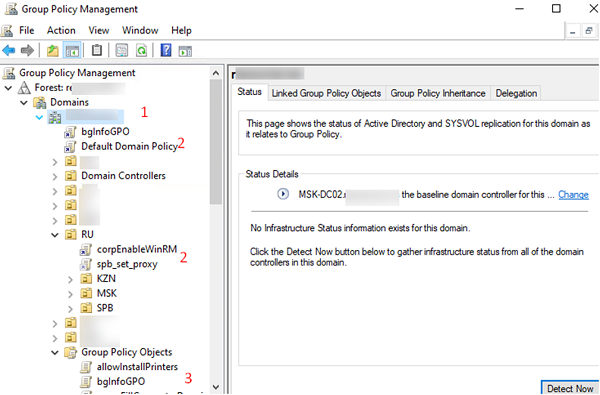Click the Domains folder icon
600x395 pixels.
point(39,102)
